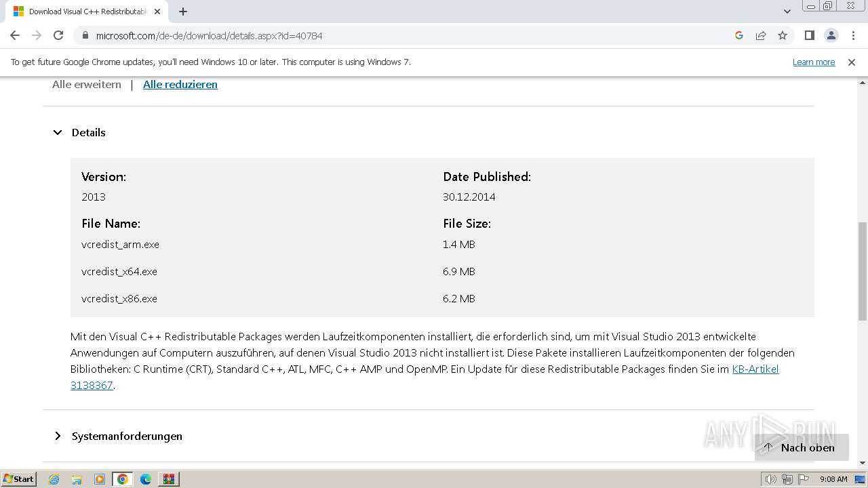Image resolution: width=868 pixels, height=488 pixels.
Task: Launch Internet Explorer from taskbar
Action: pyautogui.click(x=54, y=479)
